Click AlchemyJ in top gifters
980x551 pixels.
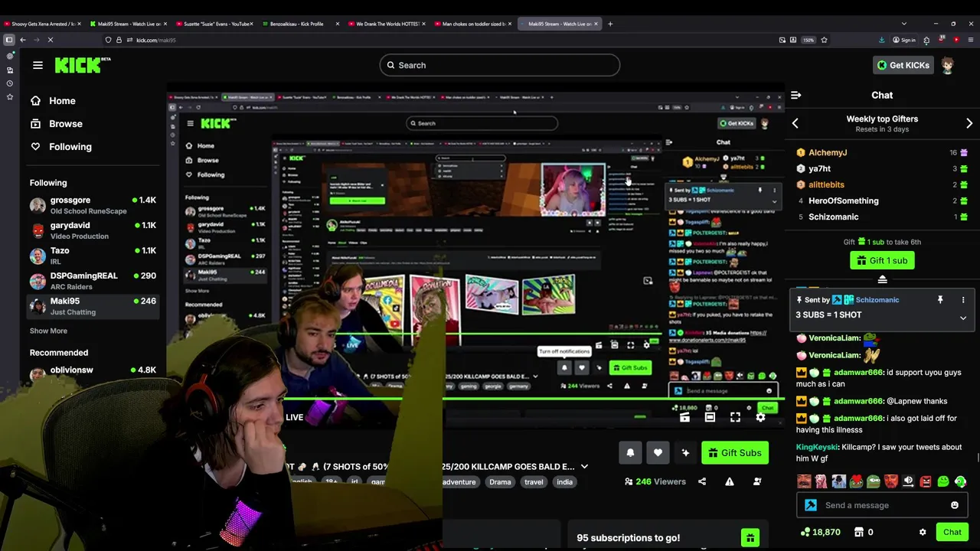(828, 152)
